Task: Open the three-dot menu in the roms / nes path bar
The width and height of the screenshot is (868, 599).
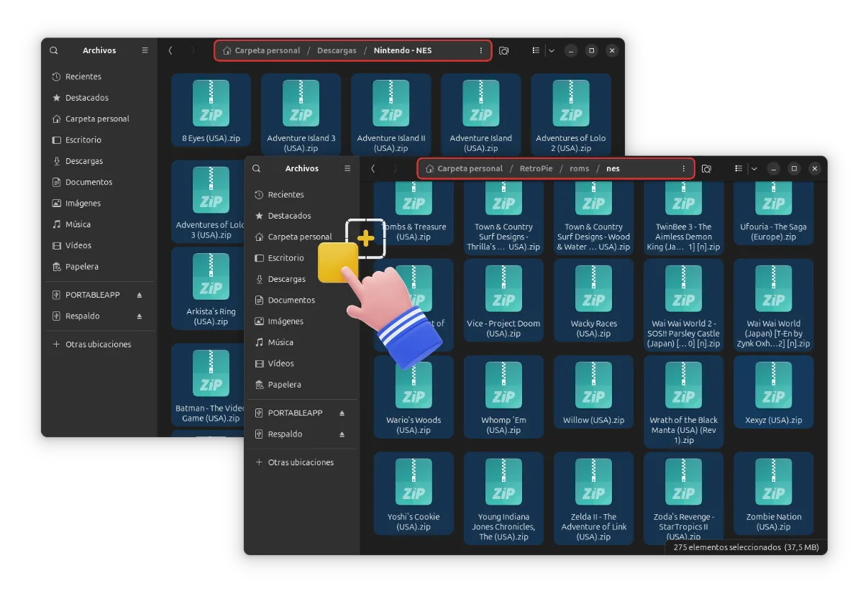Action: click(683, 169)
